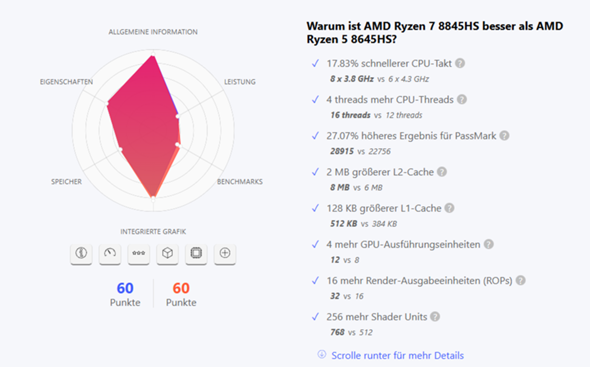Click the checkmark beside 2 MB größerer L2-Cache

click(315, 172)
